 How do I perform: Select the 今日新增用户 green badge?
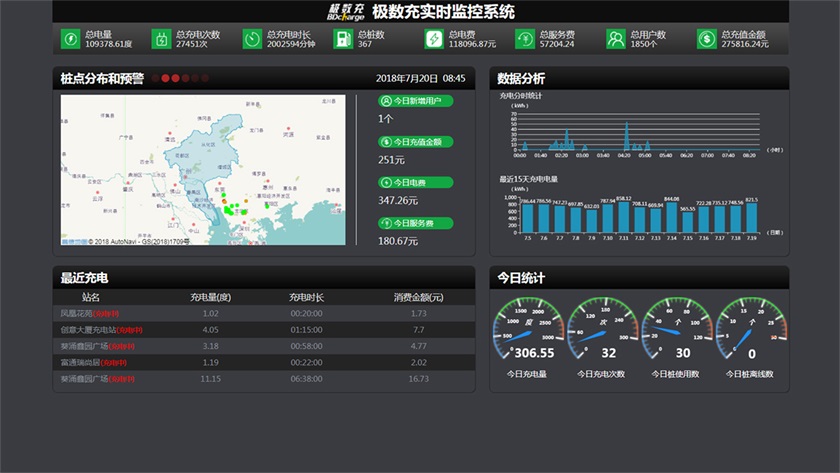[x=415, y=101]
